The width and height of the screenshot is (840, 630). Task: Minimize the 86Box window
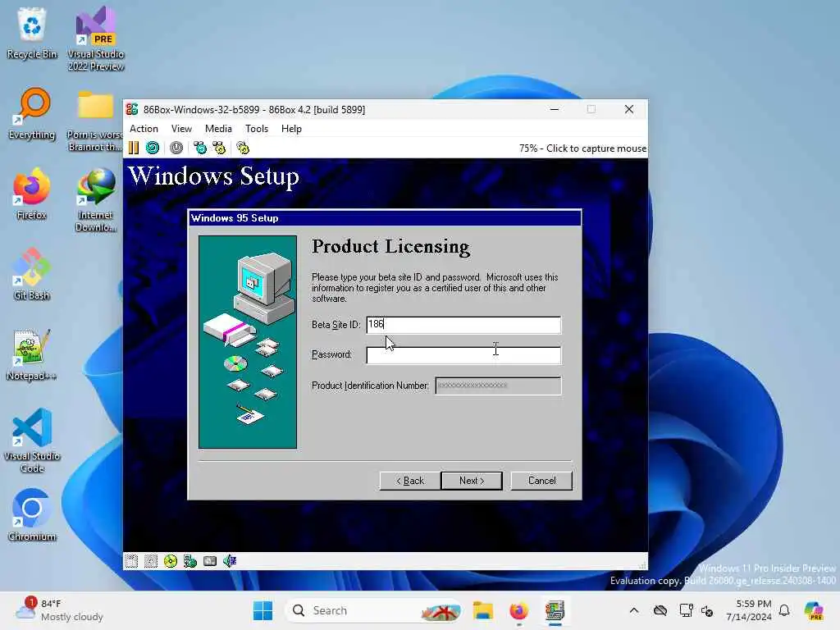pos(555,109)
